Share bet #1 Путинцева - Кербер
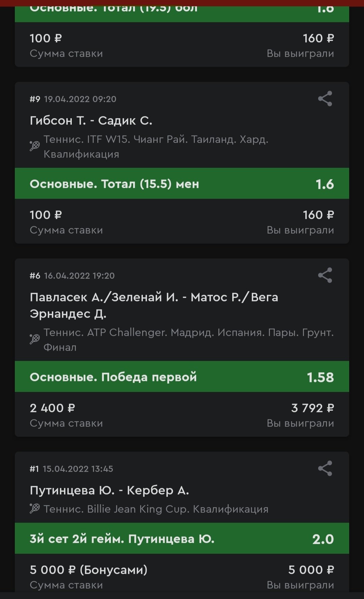Screen dimensions: 364x599 (325, 469)
